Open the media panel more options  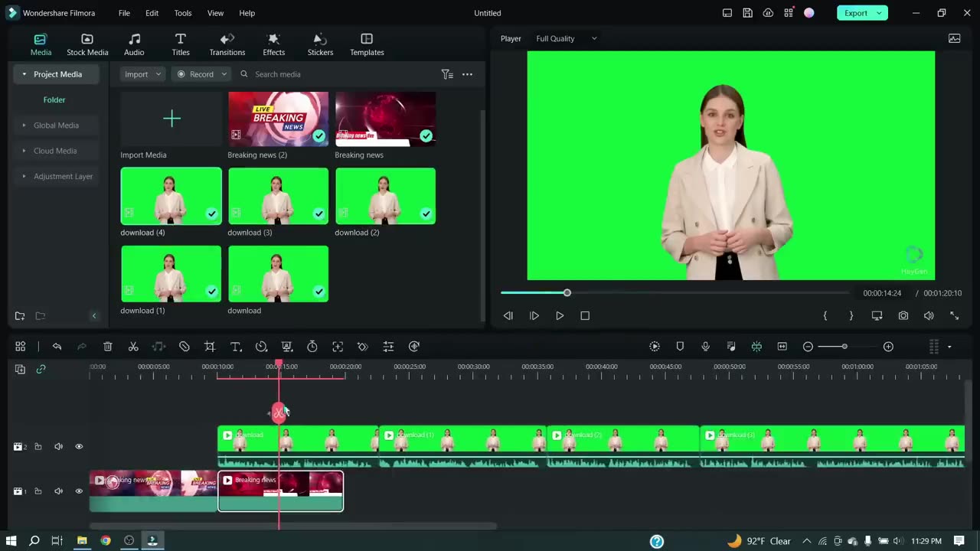tap(467, 74)
